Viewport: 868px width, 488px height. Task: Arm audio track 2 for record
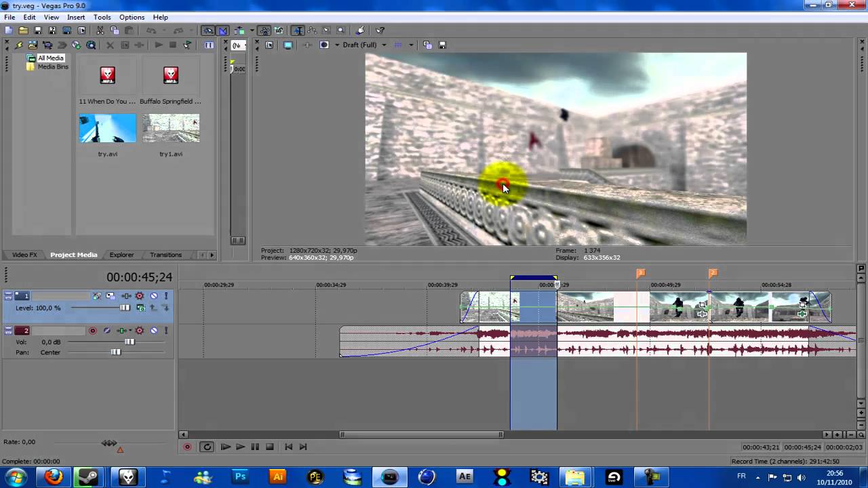click(92, 331)
